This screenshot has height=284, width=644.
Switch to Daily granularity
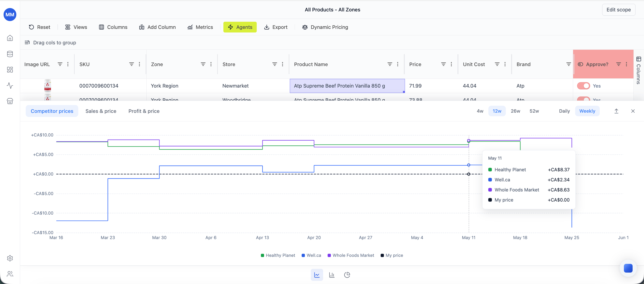[564, 111]
